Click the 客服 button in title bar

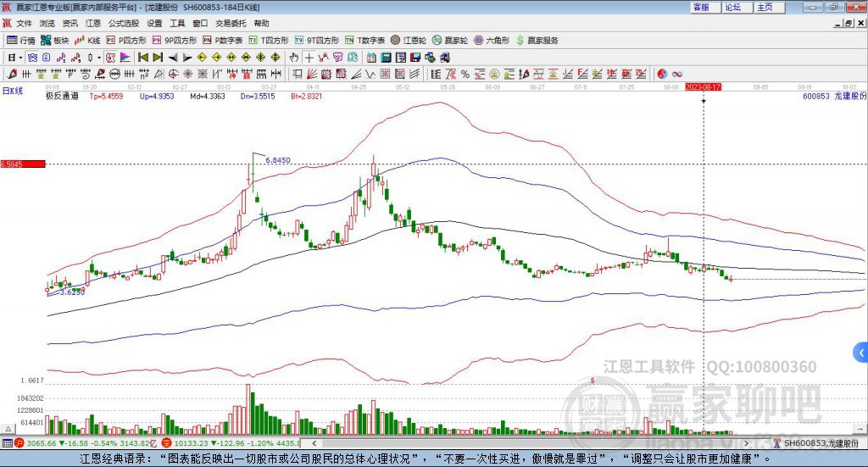click(704, 7)
